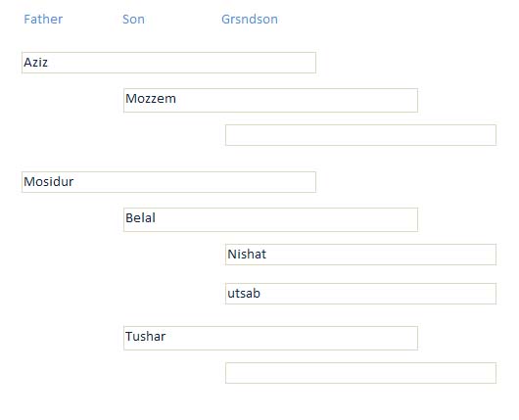Click on the text Tushar
The height and width of the screenshot is (420, 519).
pyautogui.click(x=146, y=336)
